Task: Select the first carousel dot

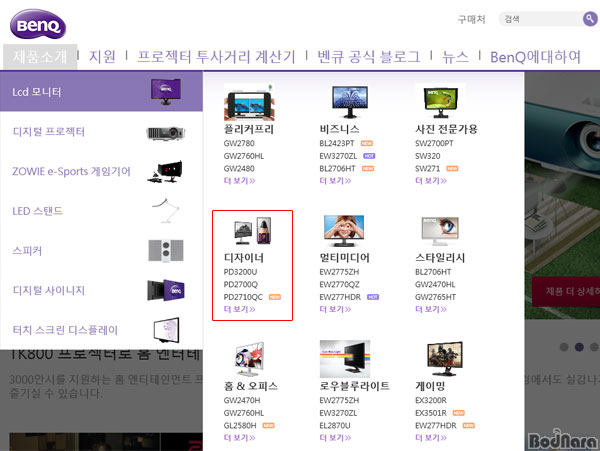Action: click(564, 347)
